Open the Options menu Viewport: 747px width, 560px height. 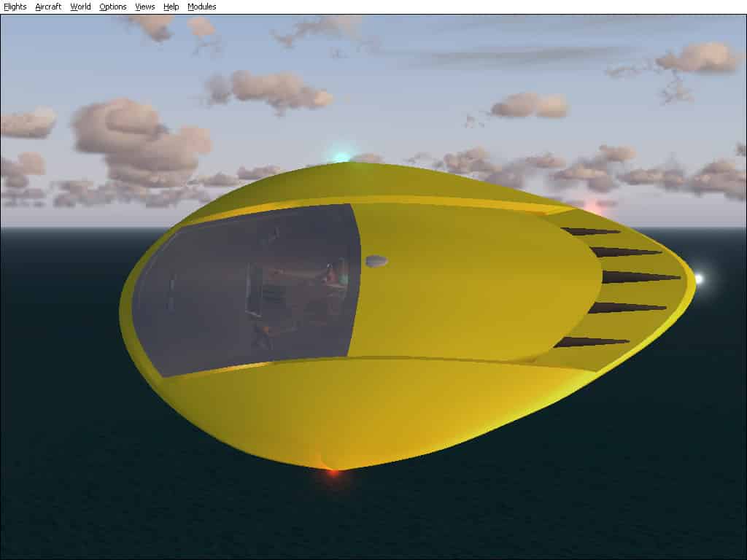point(112,7)
